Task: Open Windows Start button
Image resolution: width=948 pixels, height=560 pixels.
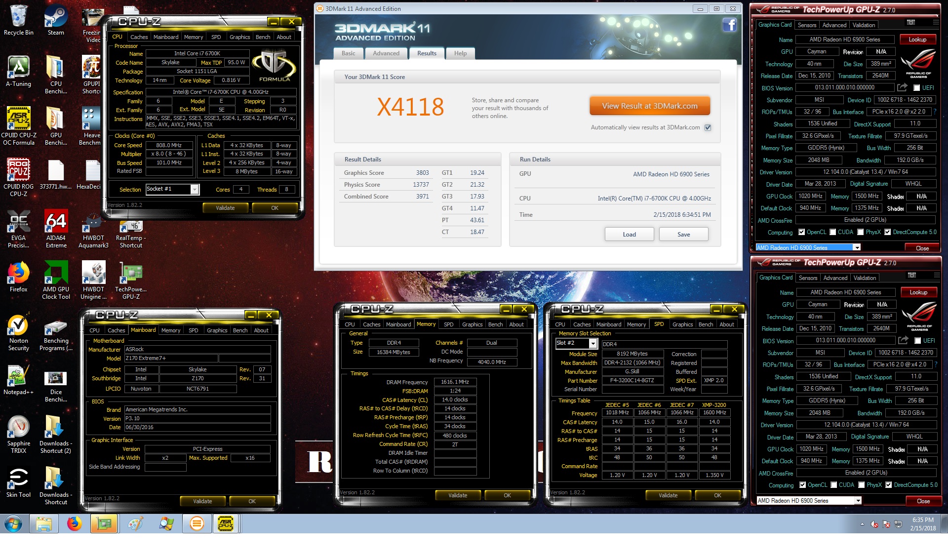Action: click(x=13, y=523)
